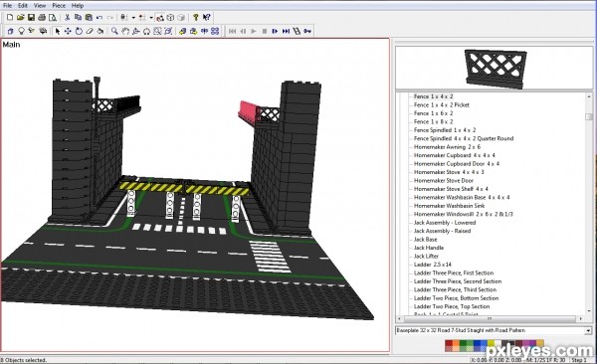597x364 pixels.
Task: Toggle the move snap axes button
Action: [x=142, y=17]
